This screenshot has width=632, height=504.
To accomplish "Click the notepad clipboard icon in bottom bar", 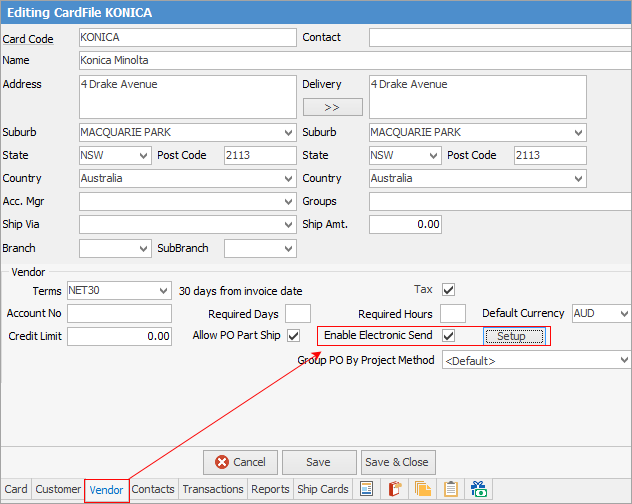I will coord(451,489).
